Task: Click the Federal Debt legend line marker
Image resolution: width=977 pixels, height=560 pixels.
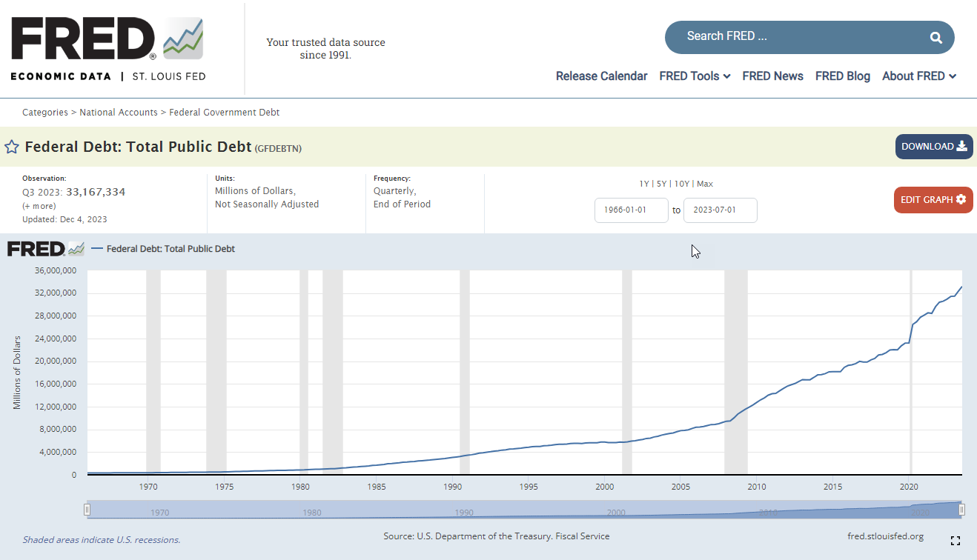Action: (97, 249)
